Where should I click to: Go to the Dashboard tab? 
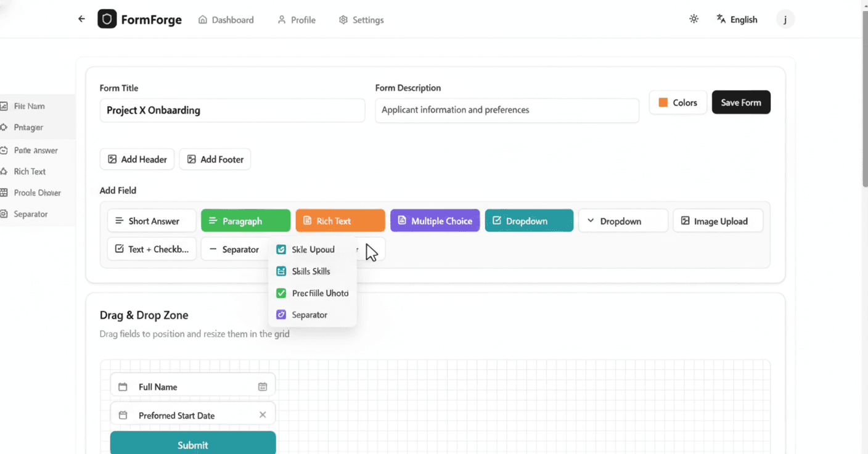tap(226, 19)
